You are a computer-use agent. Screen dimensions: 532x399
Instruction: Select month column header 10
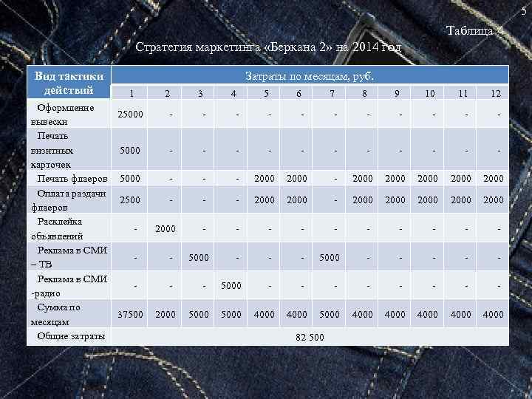tap(430, 93)
